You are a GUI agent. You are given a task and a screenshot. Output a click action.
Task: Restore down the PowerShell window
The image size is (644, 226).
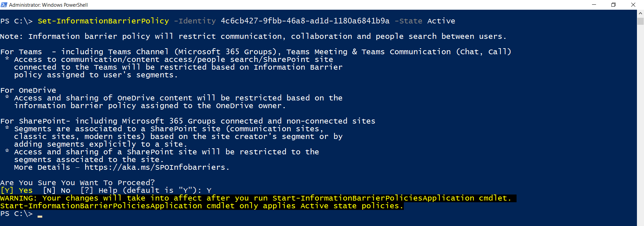(x=613, y=5)
